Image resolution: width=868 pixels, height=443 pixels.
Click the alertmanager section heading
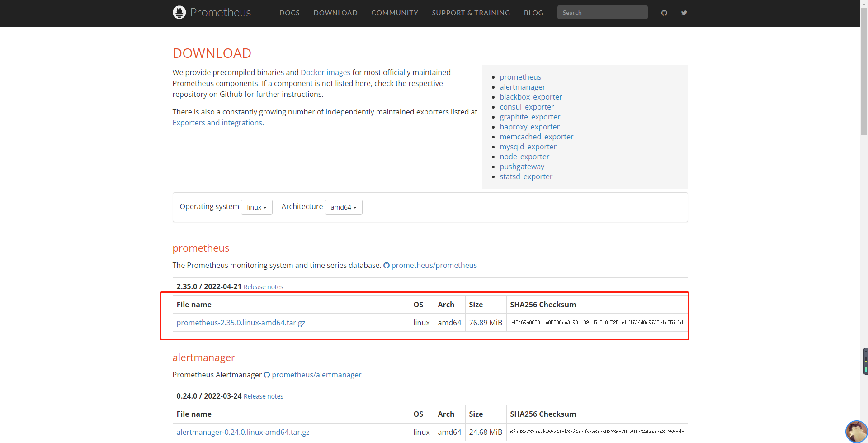point(203,357)
